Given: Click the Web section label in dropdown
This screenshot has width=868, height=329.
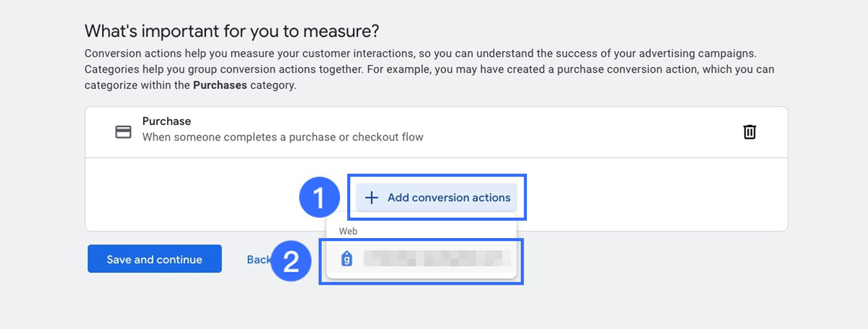Looking at the screenshot, I should tap(348, 231).
